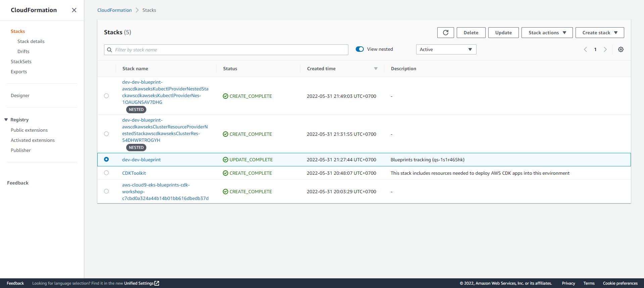Image resolution: width=644 pixels, height=288 pixels.
Task: Click the sidebar Feedback link
Action: (18, 183)
